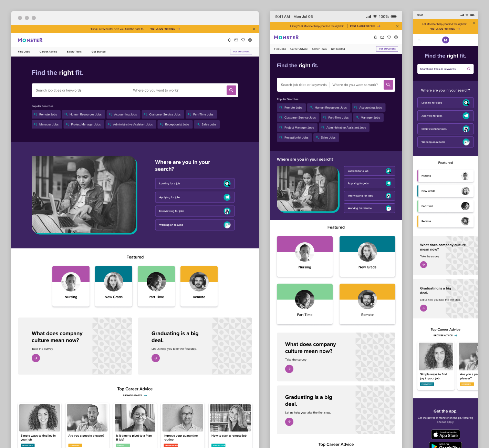The image size is (489, 448).
Task: Close the yellow hiring banner in the desktop view
Action: pyautogui.click(x=254, y=29)
